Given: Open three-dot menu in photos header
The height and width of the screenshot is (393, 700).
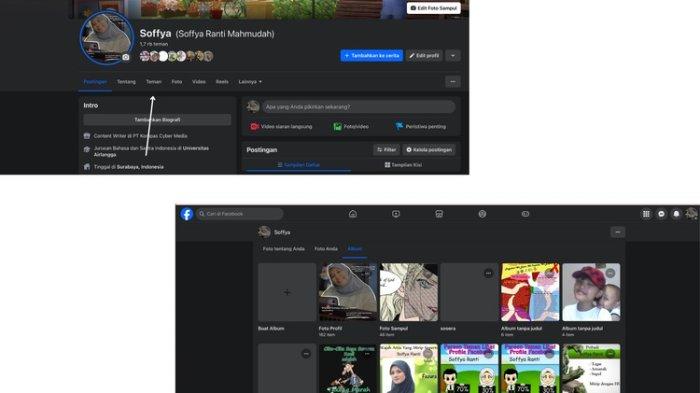Looking at the screenshot, I should pos(618,232).
